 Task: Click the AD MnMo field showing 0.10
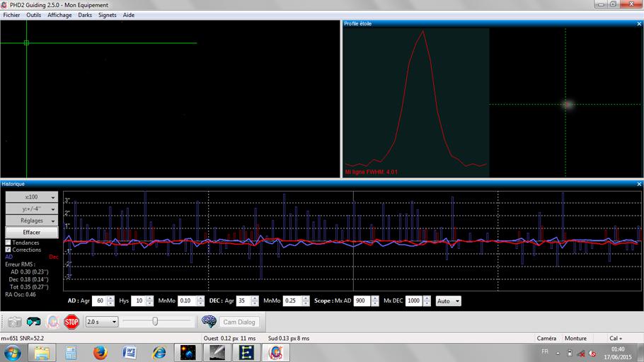click(187, 301)
